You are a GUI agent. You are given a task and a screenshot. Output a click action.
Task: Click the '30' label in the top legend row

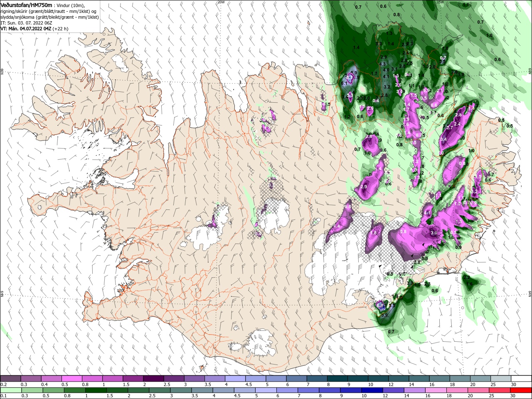(x=514, y=384)
